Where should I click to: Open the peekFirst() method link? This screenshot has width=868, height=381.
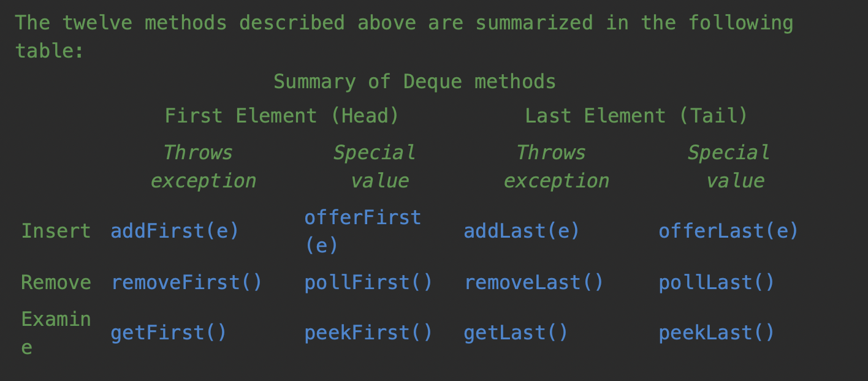tap(368, 333)
